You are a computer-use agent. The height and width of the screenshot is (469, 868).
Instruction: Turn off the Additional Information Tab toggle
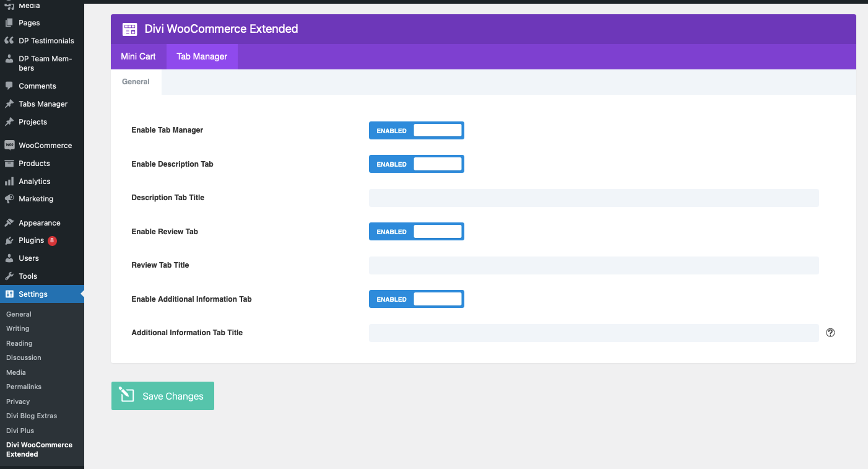point(416,299)
